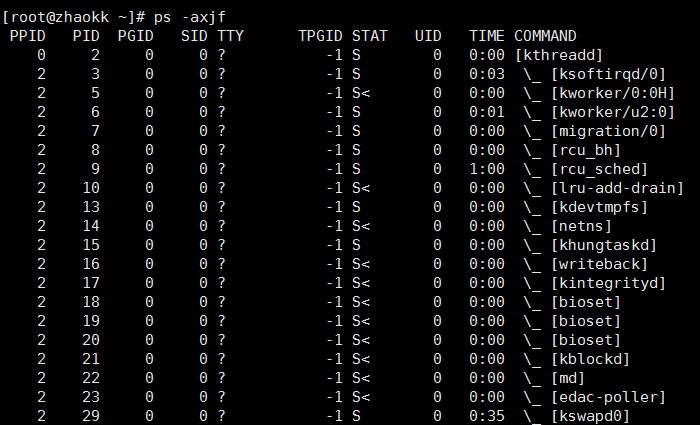This screenshot has width=700, height=425.
Task: Click PID value 21 in kblockd row
Action: coord(91,359)
